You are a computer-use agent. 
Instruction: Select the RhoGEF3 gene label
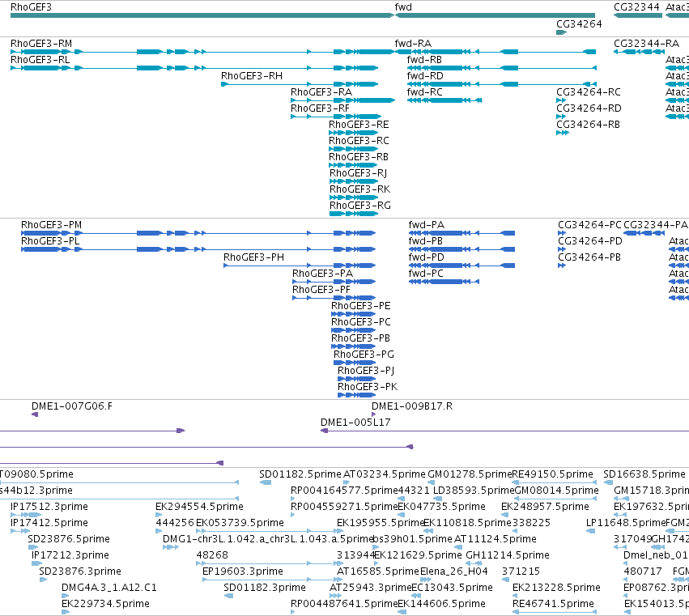(x=31, y=7)
